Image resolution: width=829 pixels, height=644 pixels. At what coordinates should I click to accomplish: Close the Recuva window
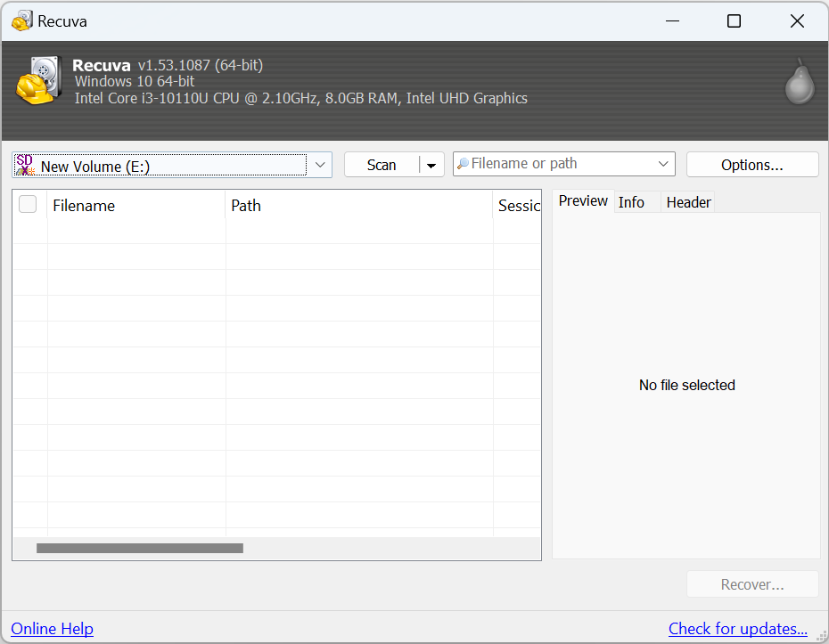[x=797, y=21]
